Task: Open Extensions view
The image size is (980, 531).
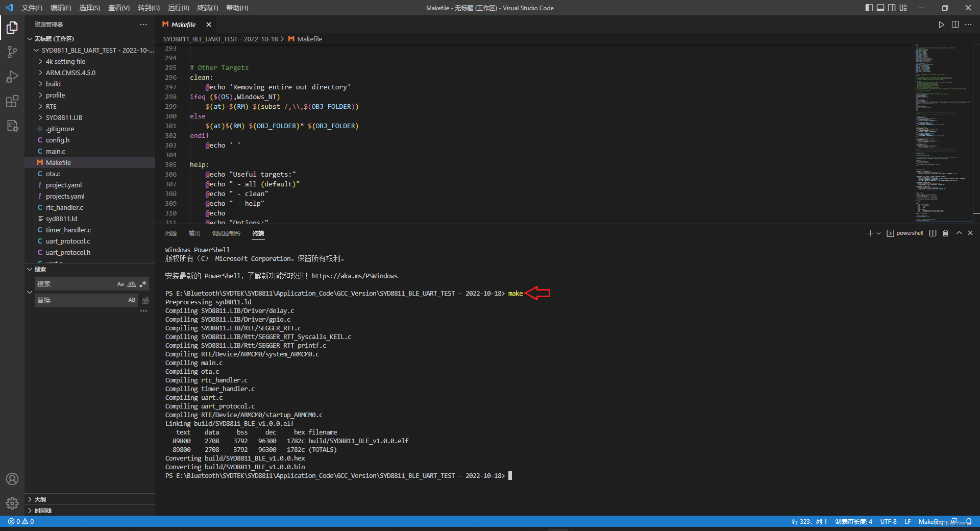Action: click(12, 101)
